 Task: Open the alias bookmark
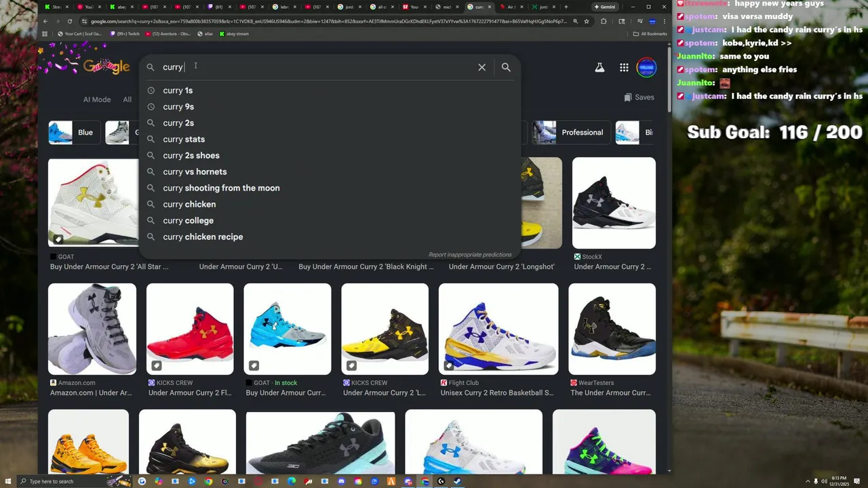[205, 33]
